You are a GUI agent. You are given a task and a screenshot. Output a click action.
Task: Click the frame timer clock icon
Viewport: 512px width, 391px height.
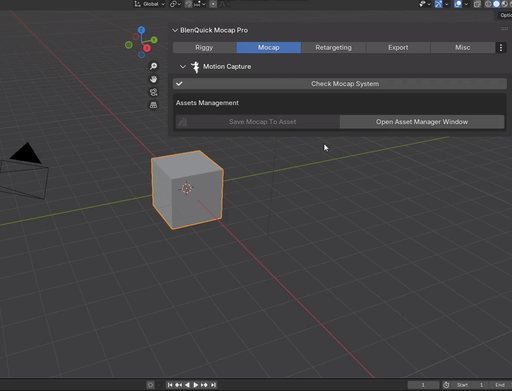click(x=446, y=385)
